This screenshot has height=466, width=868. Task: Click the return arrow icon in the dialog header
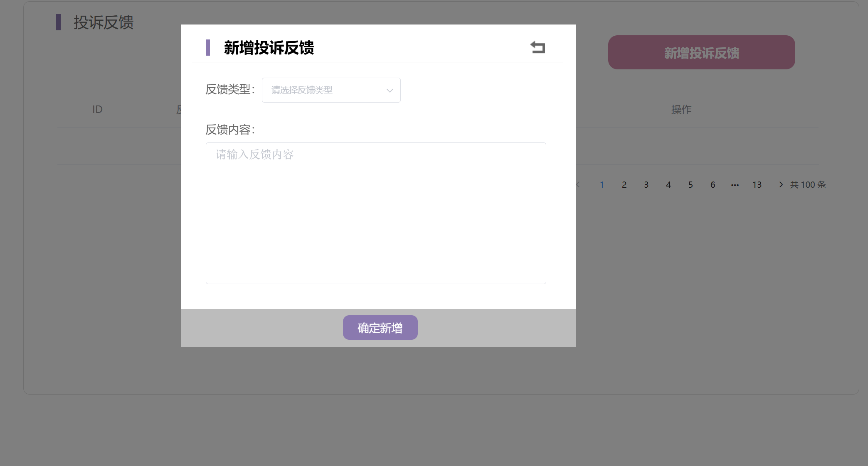538,47
